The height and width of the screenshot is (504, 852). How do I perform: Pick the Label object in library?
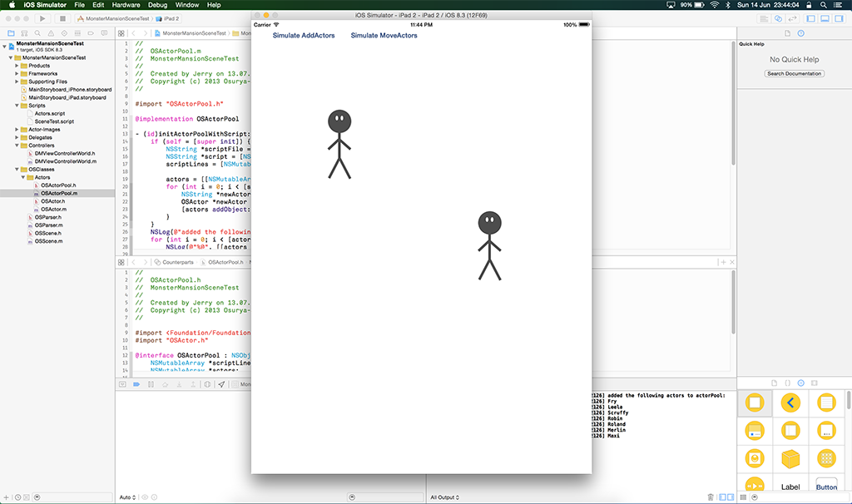pos(790,487)
